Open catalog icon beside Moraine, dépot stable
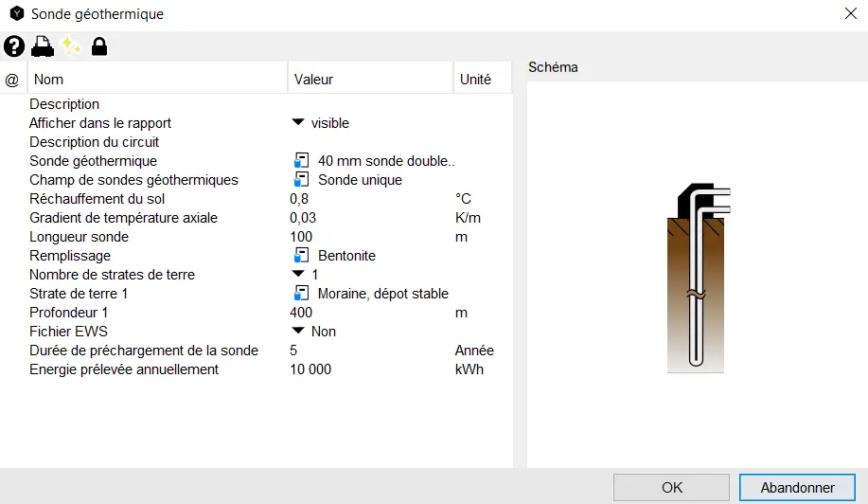 pyautogui.click(x=301, y=294)
